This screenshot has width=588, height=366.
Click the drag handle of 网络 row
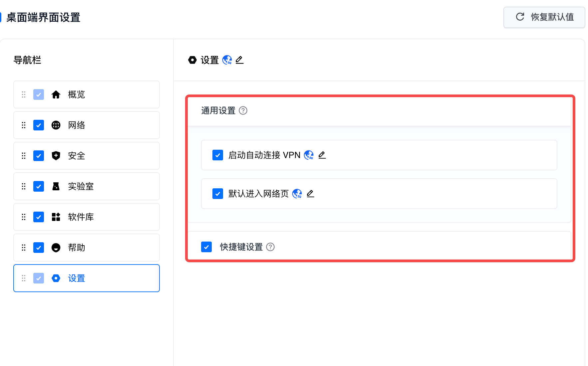click(24, 125)
